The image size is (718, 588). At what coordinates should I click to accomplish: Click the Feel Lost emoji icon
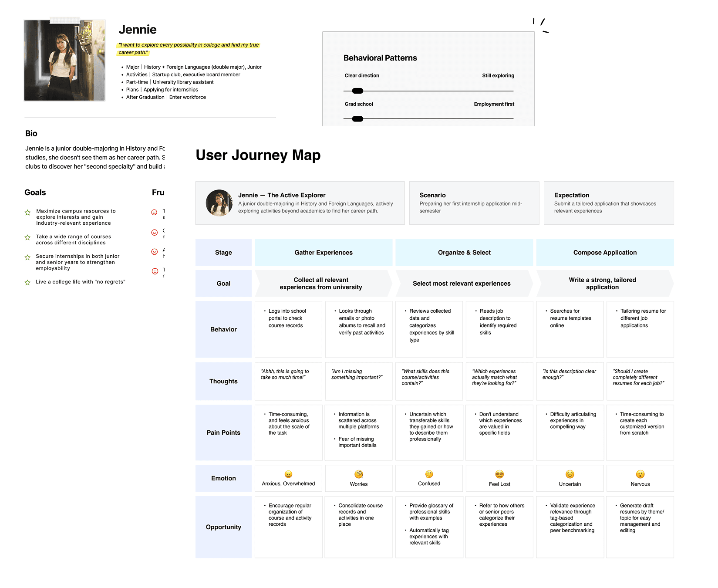pyautogui.click(x=499, y=474)
